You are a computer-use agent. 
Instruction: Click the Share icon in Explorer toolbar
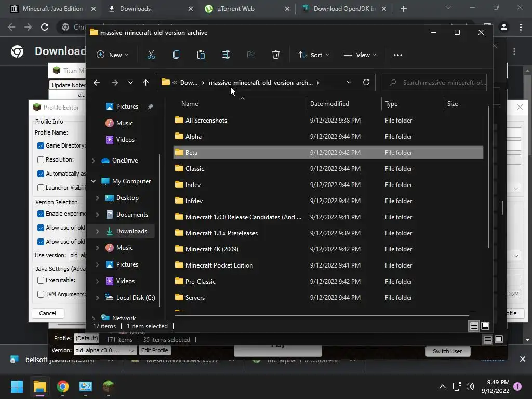(x=251, y=55)
